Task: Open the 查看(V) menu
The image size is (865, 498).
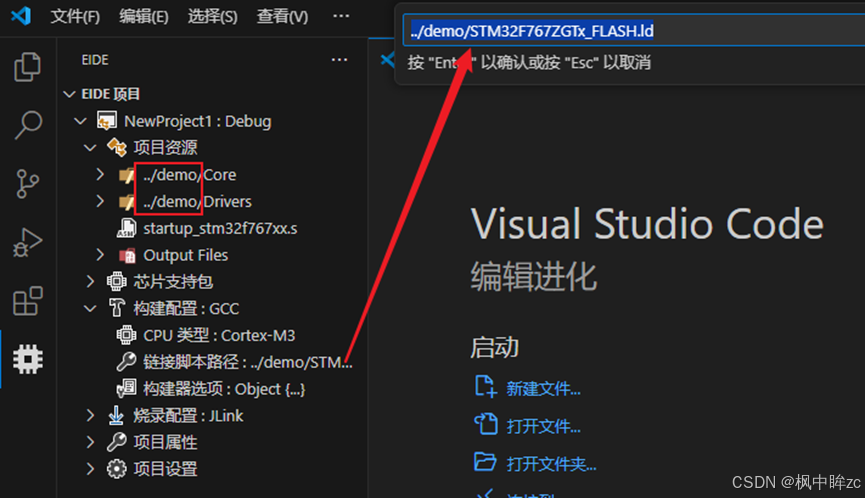Action: [x=282, y=17]
